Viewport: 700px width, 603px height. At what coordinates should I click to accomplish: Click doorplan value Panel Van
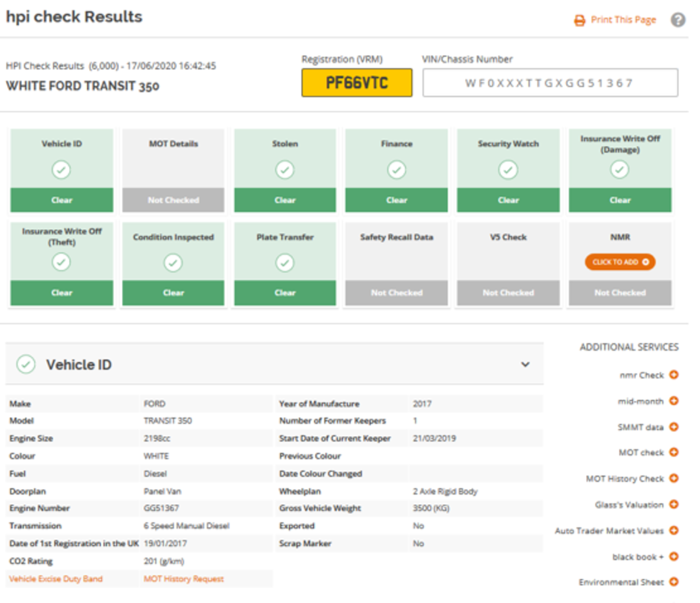162,491
